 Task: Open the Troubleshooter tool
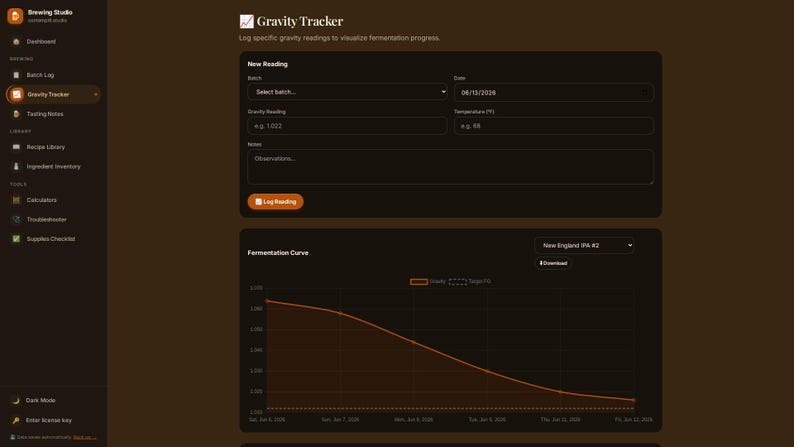[x=53, y=219]
